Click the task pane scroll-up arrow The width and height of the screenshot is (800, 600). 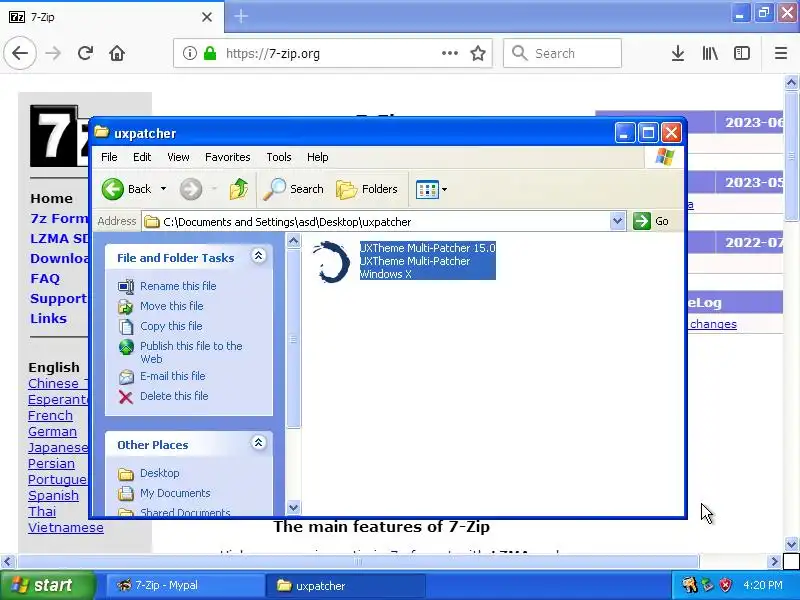[293, 240]
